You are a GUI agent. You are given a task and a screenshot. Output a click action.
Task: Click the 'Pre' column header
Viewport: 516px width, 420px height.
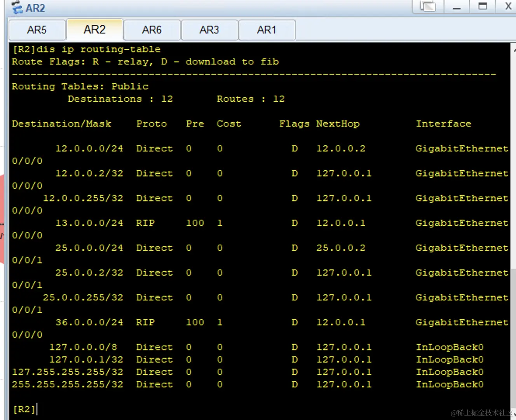tap(195, 123)
